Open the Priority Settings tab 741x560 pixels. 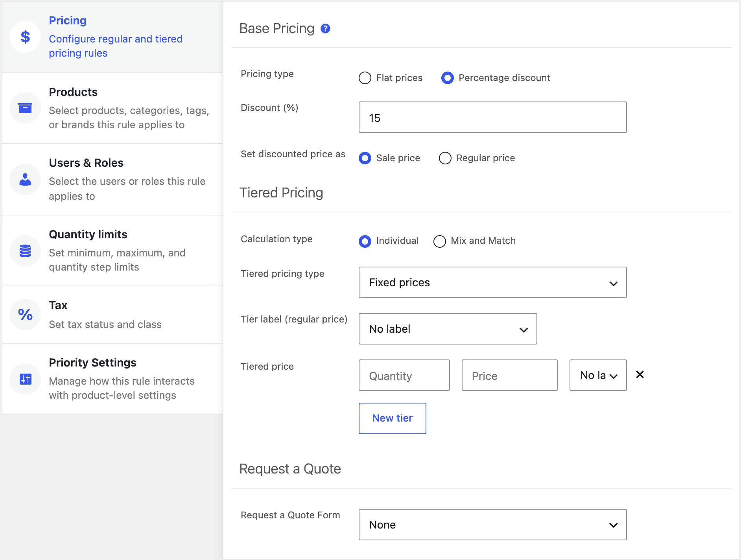coord(112,379)
